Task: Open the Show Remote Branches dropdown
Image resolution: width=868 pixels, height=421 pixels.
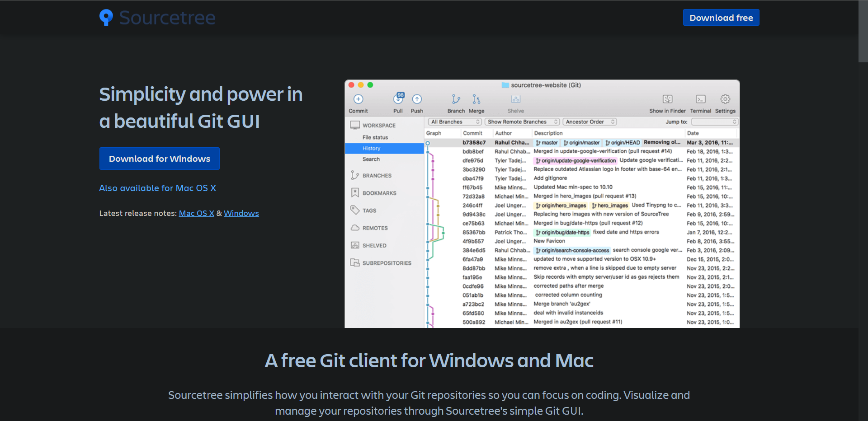Action: (522, 122)
